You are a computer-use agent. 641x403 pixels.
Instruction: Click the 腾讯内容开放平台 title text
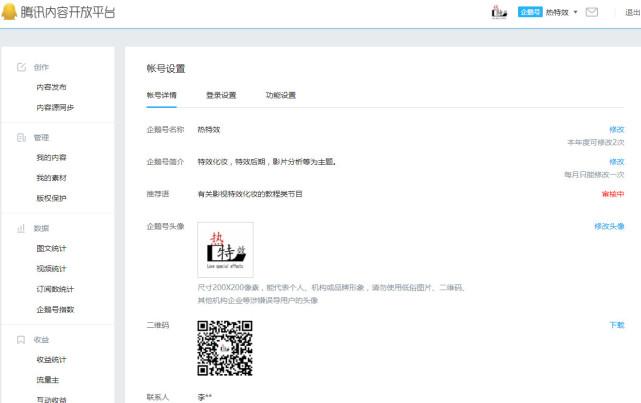(68, 12)
